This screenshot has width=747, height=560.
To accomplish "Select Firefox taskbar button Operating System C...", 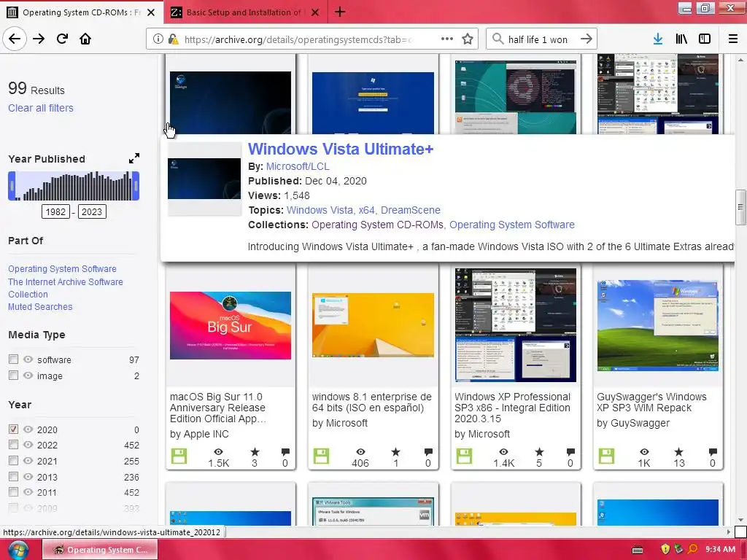I will point(100,550).
